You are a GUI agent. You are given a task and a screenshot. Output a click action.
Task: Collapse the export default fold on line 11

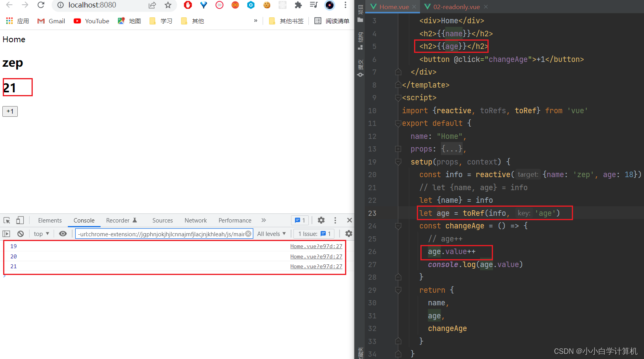click(x=398, y=123)
